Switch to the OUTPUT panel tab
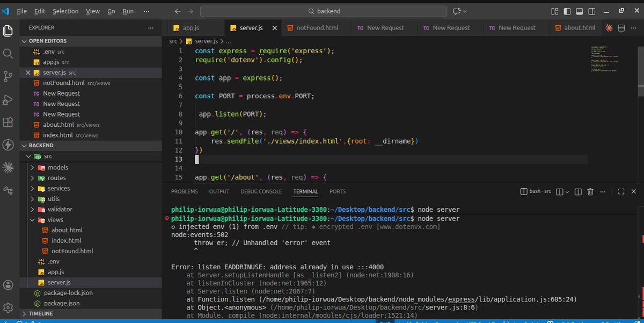This screenshot has width=644, height=323. (219, 191)
